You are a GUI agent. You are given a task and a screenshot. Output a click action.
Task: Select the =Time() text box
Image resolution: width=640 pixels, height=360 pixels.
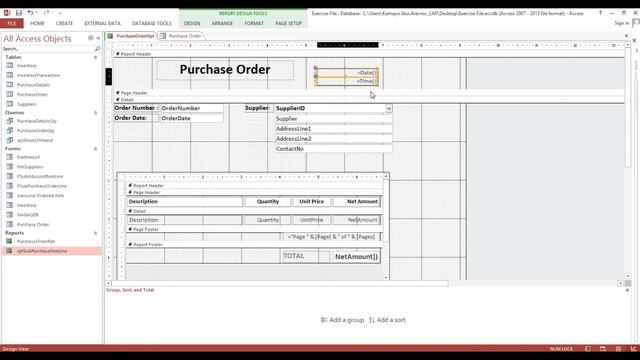coord(347,81)
